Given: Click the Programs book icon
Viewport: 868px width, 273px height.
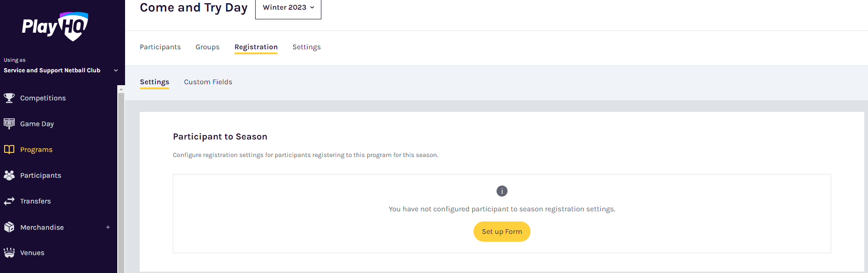Looking at the screenshot, I should pyautogui.click(x=9, y=149).
